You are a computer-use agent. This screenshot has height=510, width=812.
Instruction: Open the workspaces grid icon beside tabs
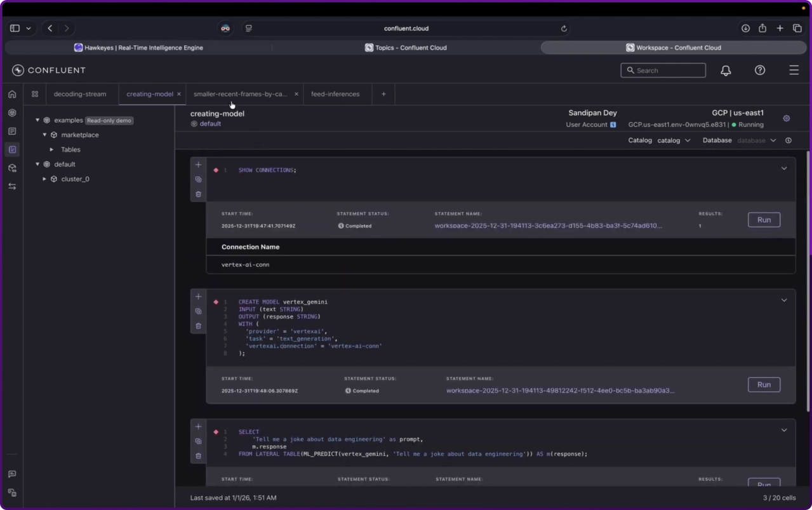tap(35, 94)
